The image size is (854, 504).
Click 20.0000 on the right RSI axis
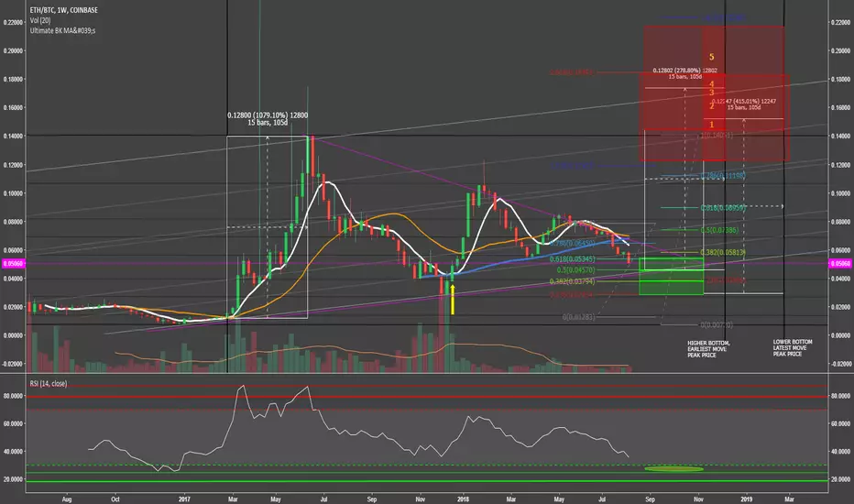coord(840,479)
